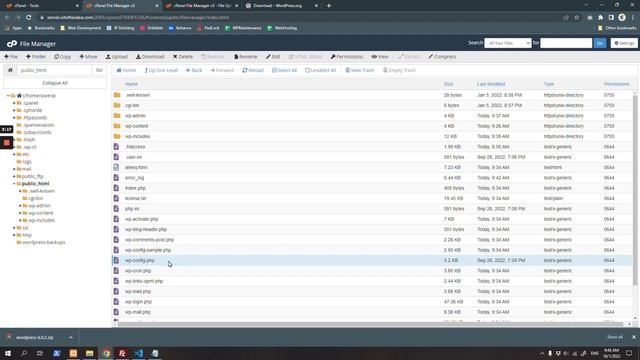Open Permissions for the selected file
Screen dimensions: 640x360
point(347,57)
